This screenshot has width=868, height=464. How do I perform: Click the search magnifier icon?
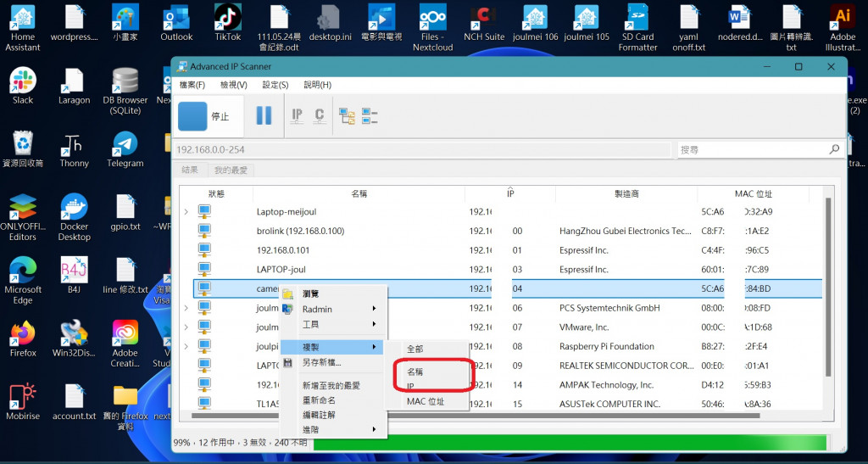point(834,149)
